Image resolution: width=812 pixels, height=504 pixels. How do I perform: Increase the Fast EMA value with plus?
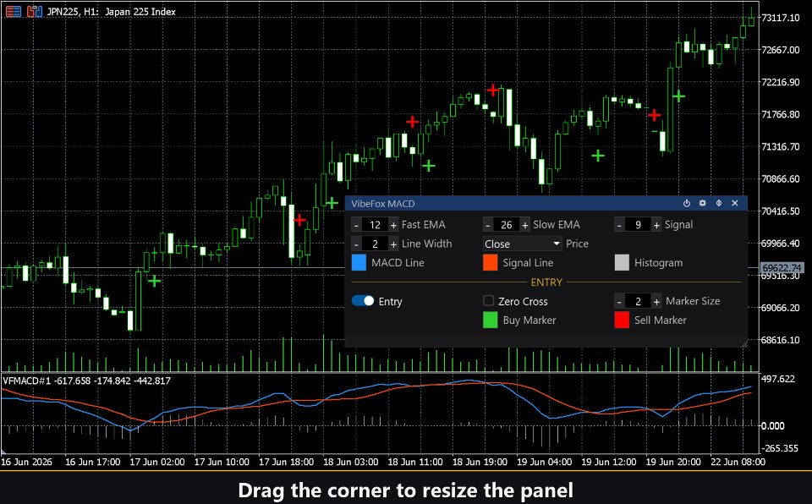pyautogui.click(x=393, y=225)
